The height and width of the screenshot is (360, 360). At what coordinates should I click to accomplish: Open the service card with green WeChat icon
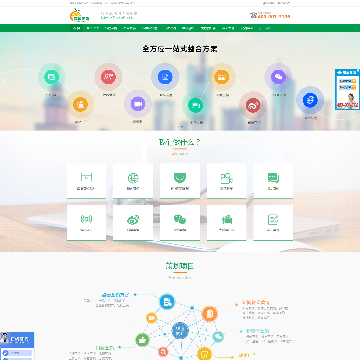click(180, 223)
